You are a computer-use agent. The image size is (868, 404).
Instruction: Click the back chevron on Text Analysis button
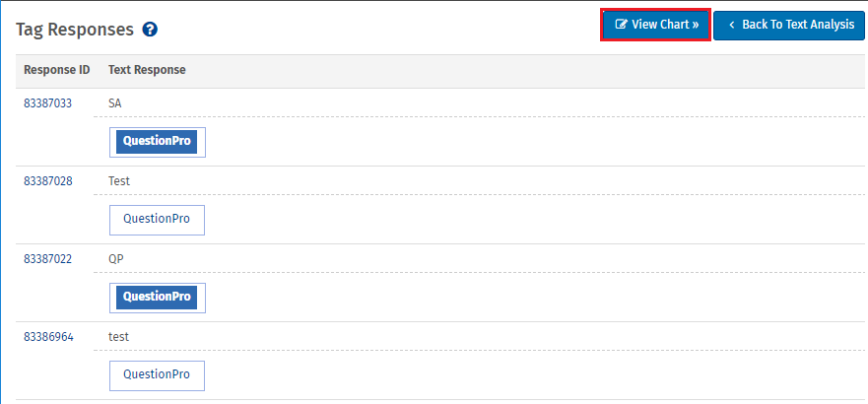click(732, 25)
